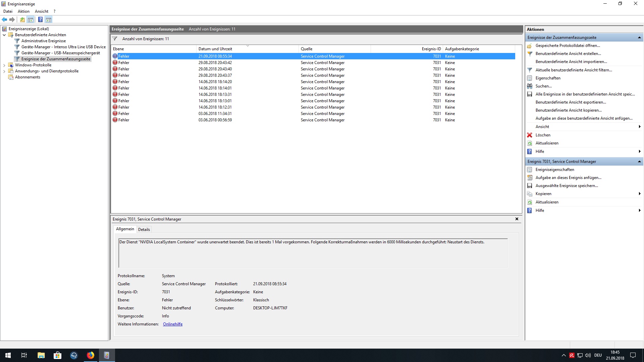
Task: Click the help toolbar icon
Action: pyautogui.click(x=40, y=19)
